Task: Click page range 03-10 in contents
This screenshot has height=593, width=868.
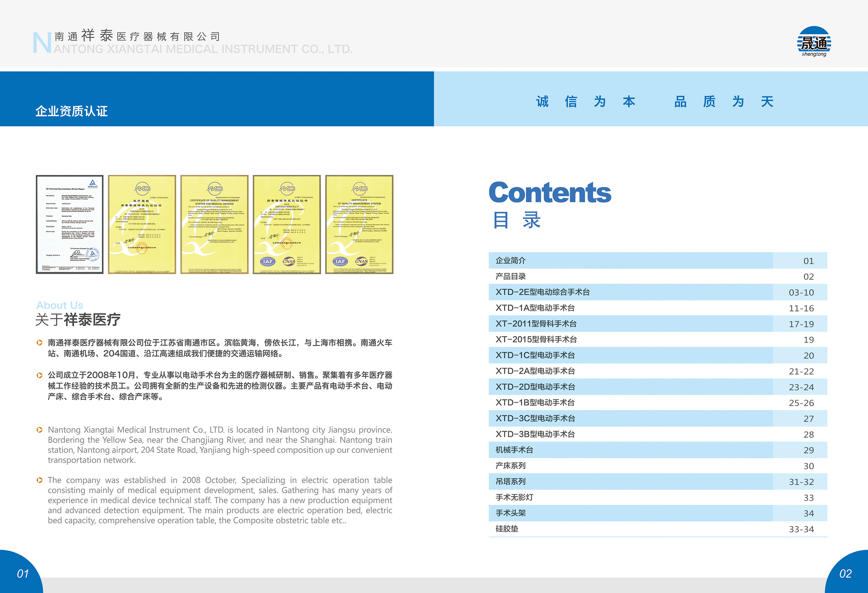Action: pos(801,292)
